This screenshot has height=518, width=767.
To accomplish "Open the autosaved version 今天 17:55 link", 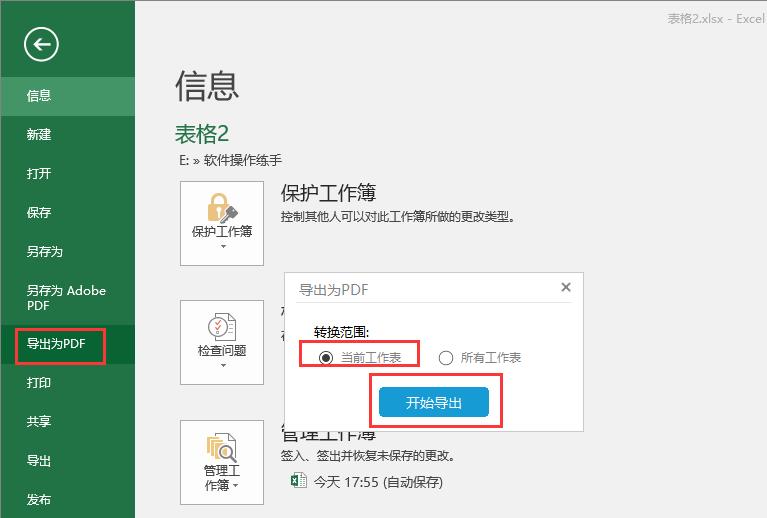I will tap(378, 482).
